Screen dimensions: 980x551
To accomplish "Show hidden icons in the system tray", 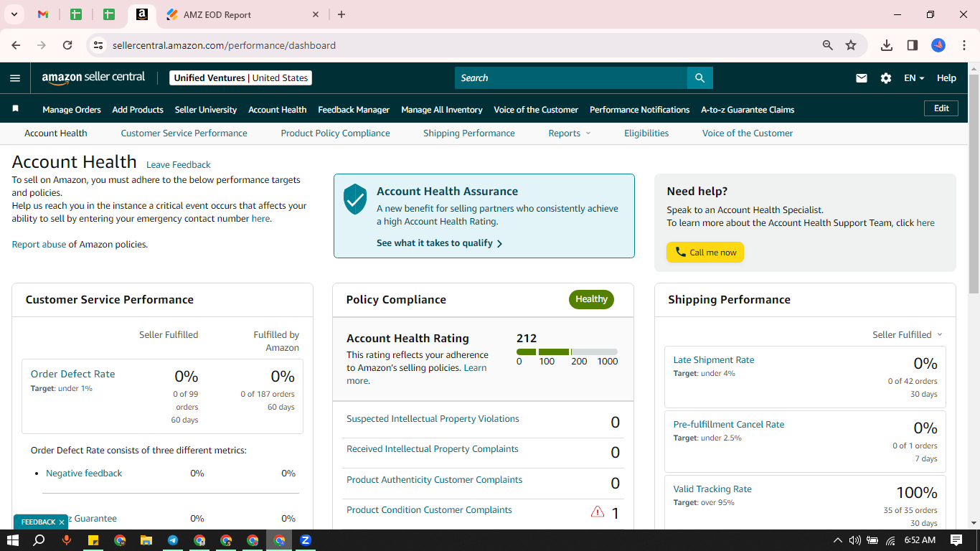I will click(x=837, y=540).
